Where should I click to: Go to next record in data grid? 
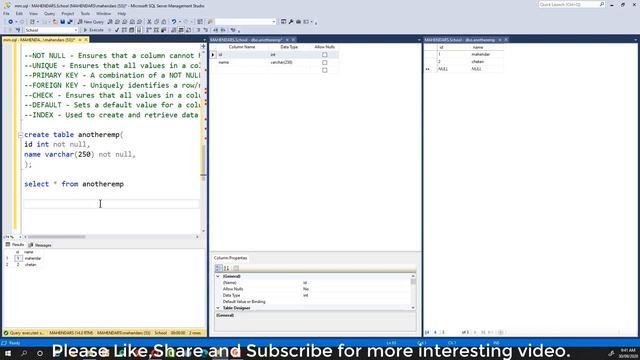tap(475, 332)
